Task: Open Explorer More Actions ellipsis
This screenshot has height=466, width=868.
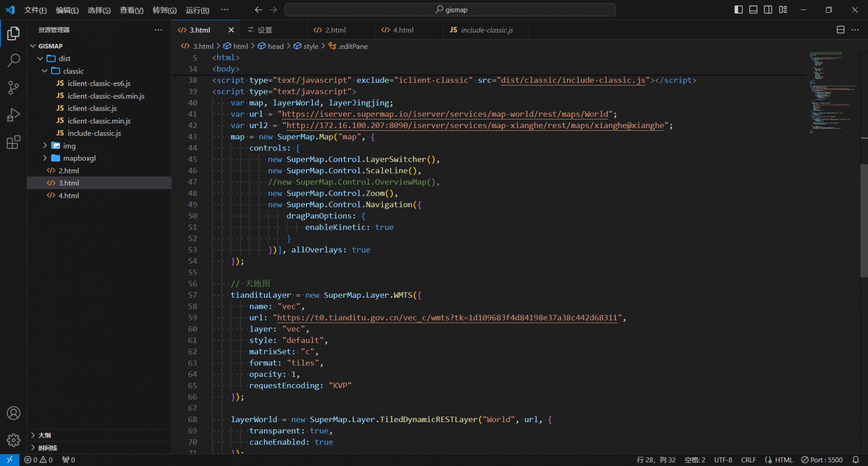Action: click(x=159, y=30)
